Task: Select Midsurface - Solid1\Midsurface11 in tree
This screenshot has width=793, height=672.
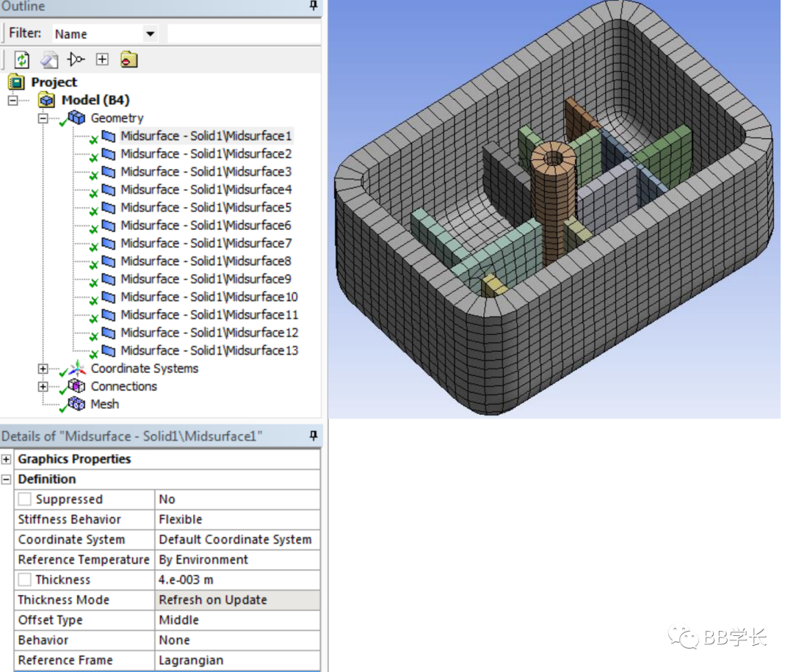Action: (209, 315)
